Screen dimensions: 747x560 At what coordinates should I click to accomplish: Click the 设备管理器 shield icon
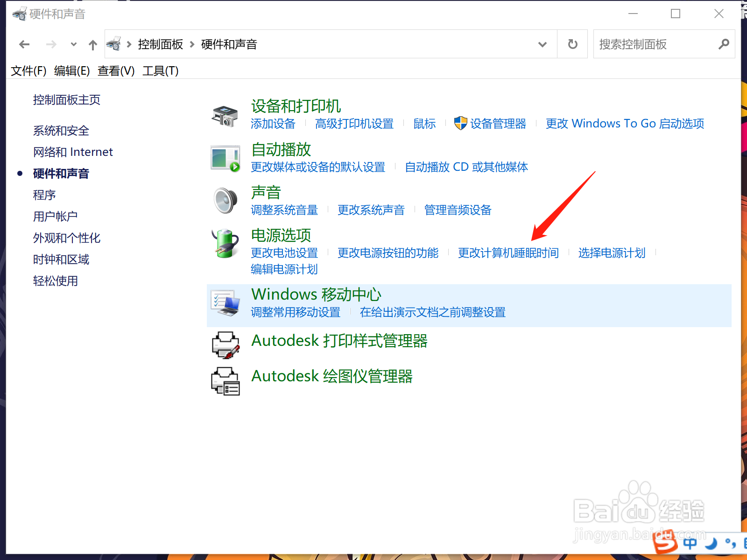tap(461, 123)
